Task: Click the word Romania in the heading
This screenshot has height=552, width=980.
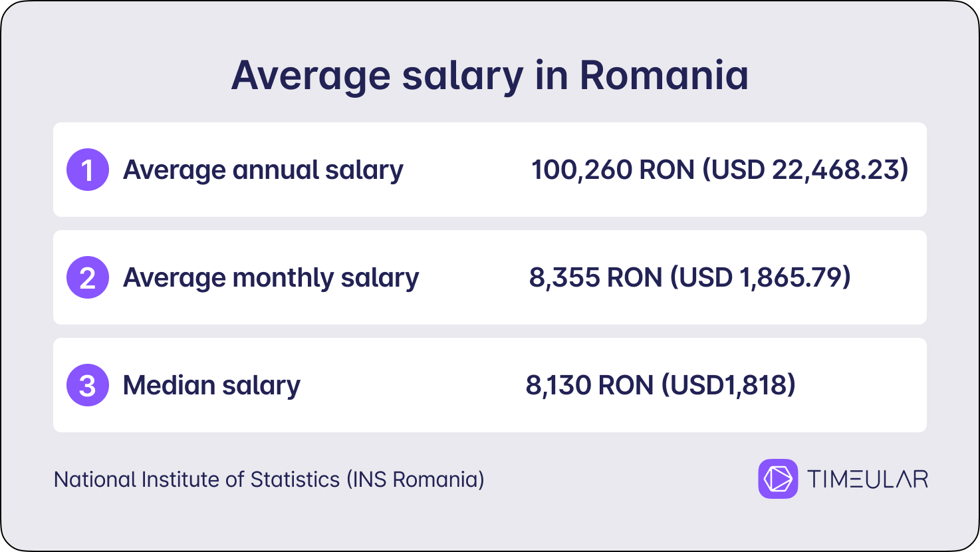Action: [664, 75]
